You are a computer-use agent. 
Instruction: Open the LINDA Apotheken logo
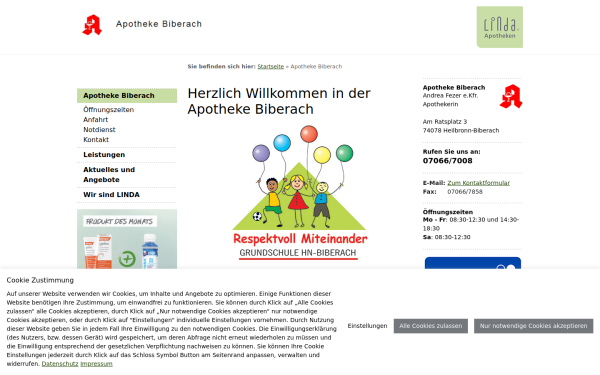point(499,27)
